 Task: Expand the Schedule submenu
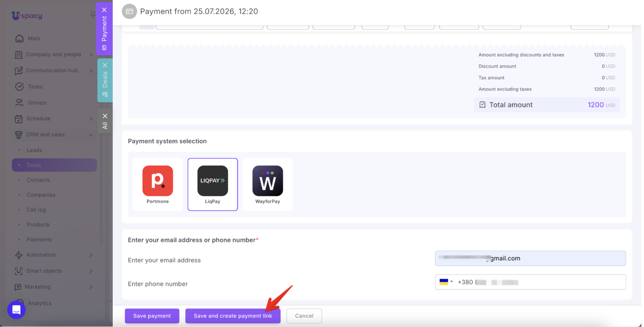pyautogui.click(x=91, y=119)
